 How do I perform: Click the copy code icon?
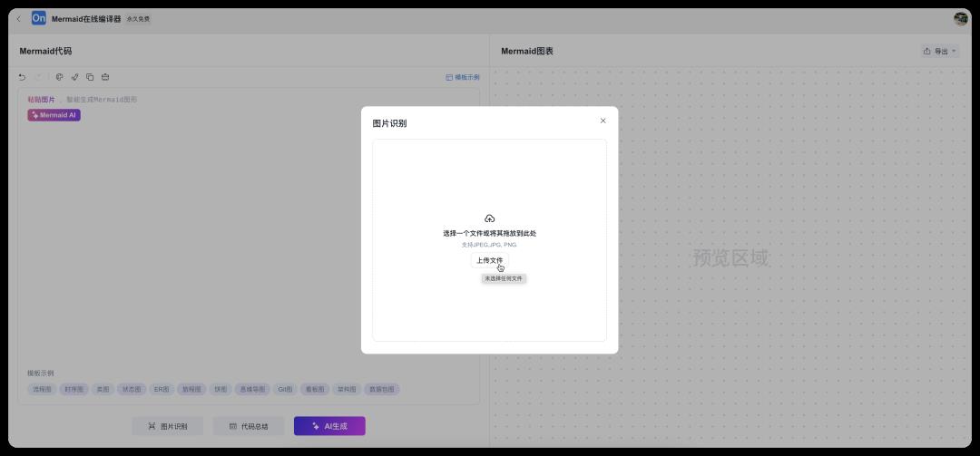click(90, 77)
